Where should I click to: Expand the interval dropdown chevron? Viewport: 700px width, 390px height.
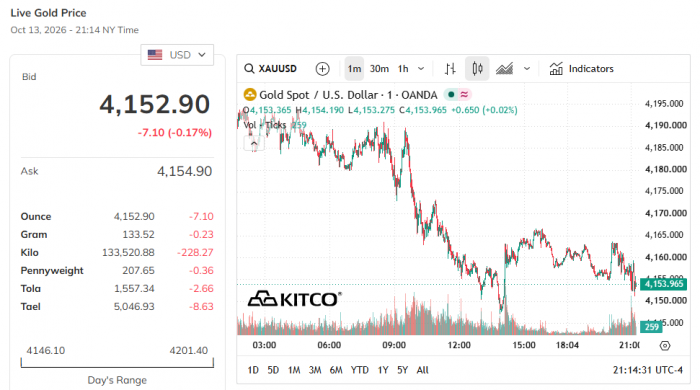click(x=421, y=69)
